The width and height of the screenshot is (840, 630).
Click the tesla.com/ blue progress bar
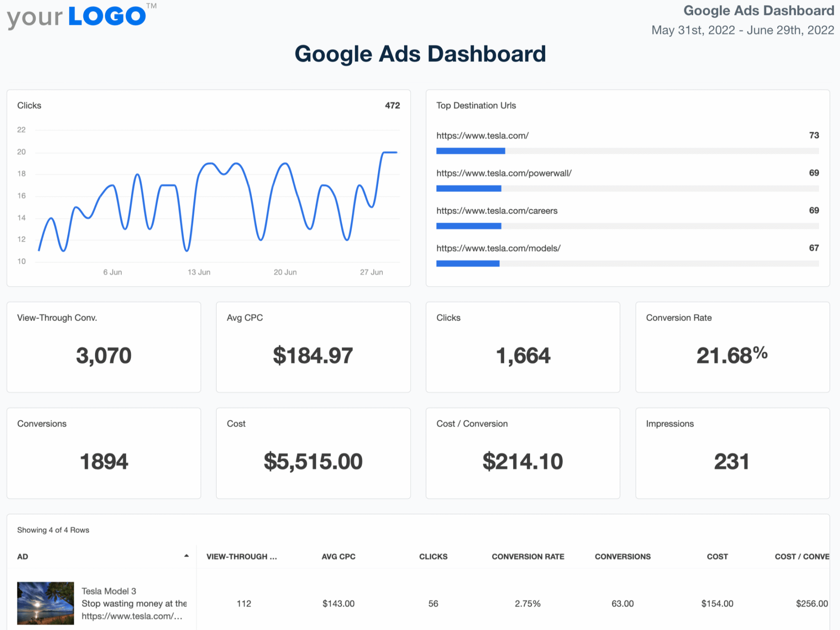pos(470,151)
